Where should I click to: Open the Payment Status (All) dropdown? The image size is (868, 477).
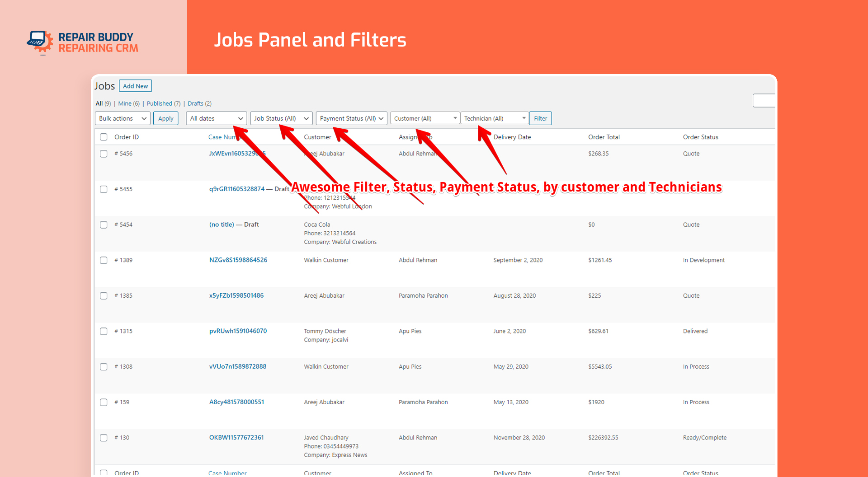pos(351,118)
